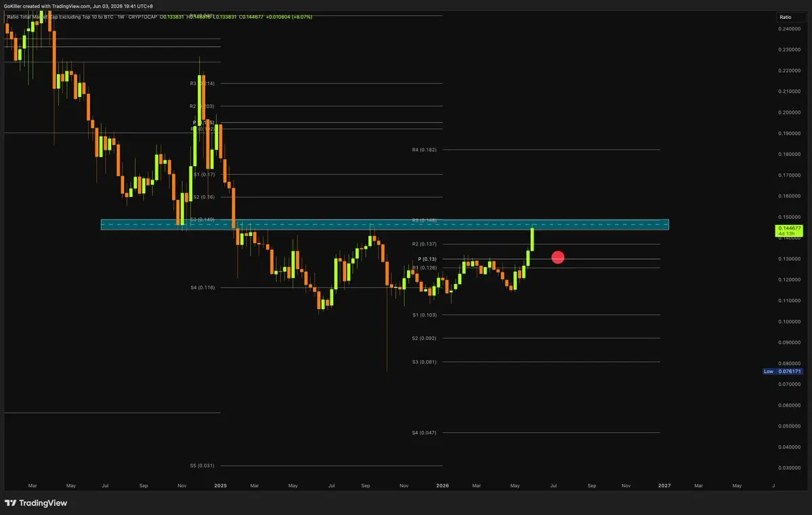This screenshot has height=515, width=812.
Task: Click the 0.190000 price axis label
Action: click(789, 133)
